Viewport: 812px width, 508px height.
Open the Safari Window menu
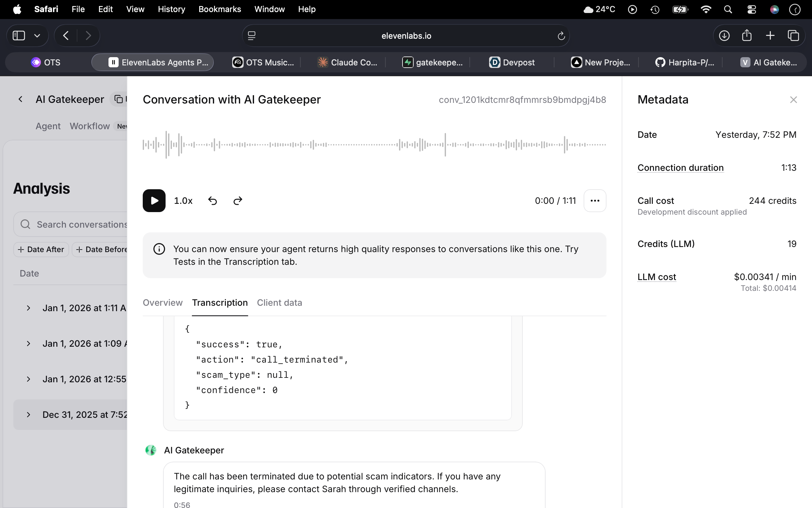(269, 9)
